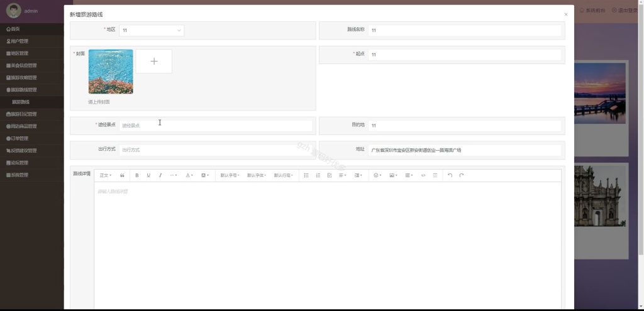The width and height of the screenshot is (644, 311).
Task: Open 旅游日记管理 in the sidebar
Action: [x=31, y=114]
